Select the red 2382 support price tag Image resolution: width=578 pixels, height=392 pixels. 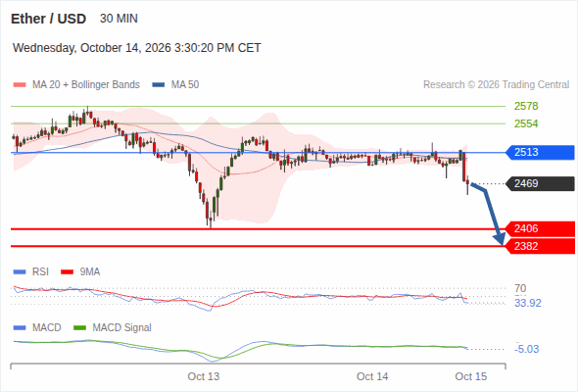pos(540,246)
